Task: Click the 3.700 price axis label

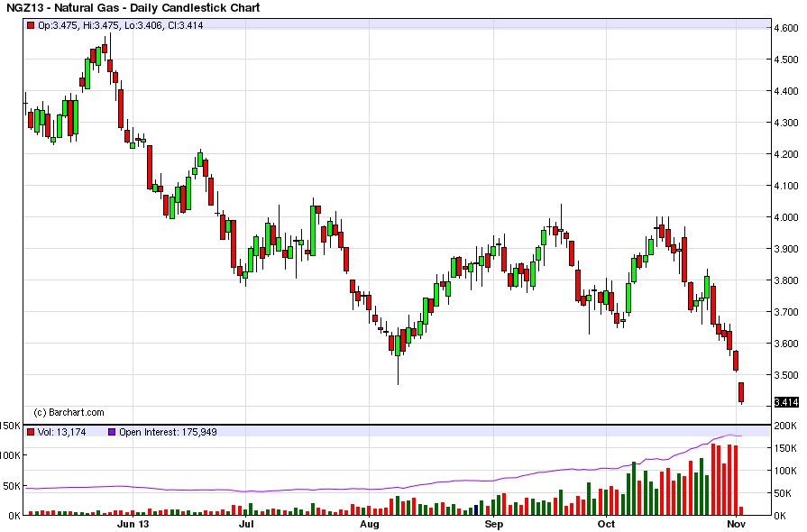Action: pyautogui.click(x=786, y=312)
